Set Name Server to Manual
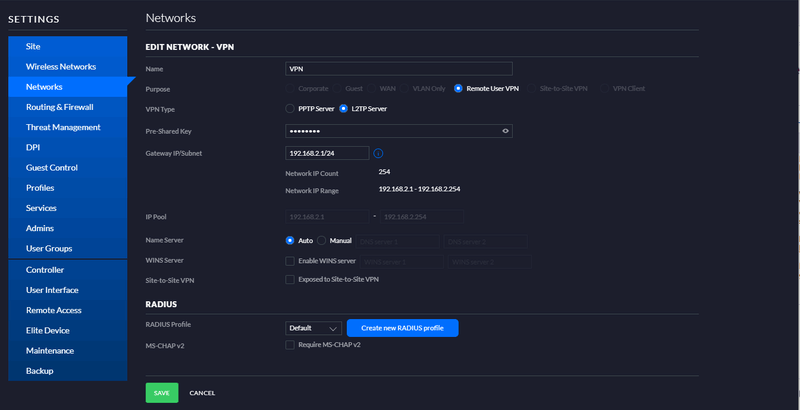Image resolution: width=800 pixels, height=410 pixels. [321, 240]
